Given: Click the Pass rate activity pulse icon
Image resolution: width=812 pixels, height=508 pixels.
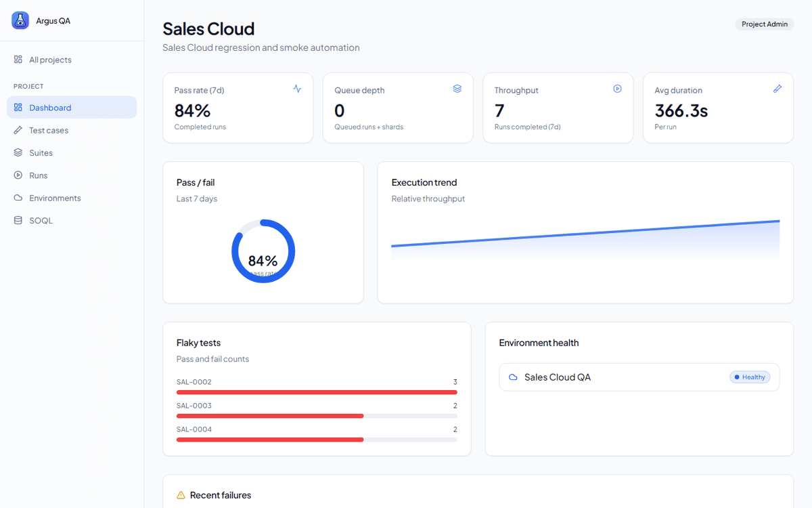Looking at the screenshot, I should (297, 89).
